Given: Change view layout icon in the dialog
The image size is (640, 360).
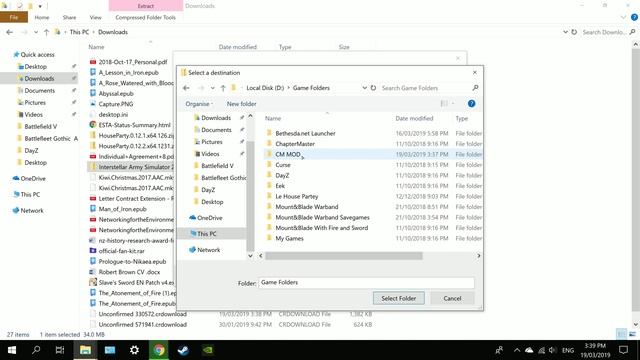Looking at the screenshot, I should click(x=444, y=104).
